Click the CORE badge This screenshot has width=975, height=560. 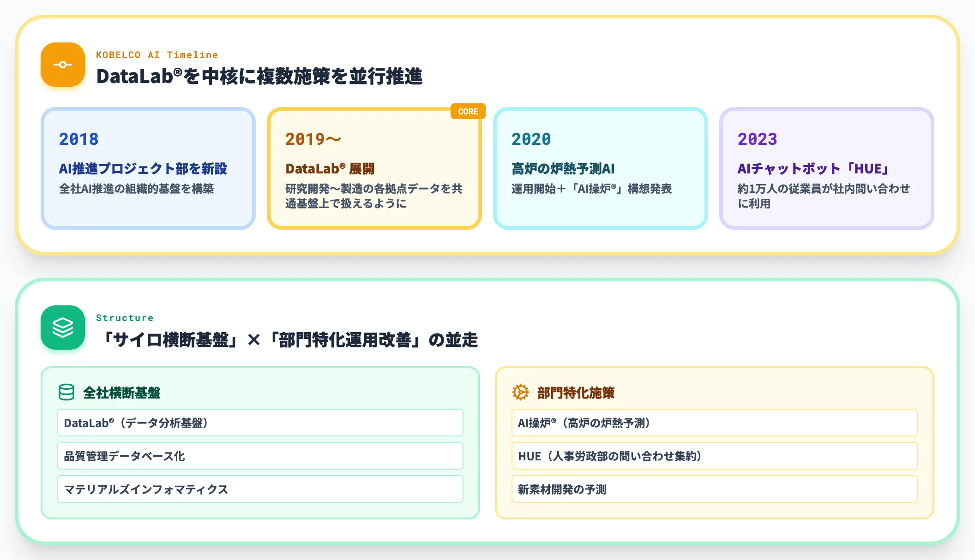click(x=468, y=112)
